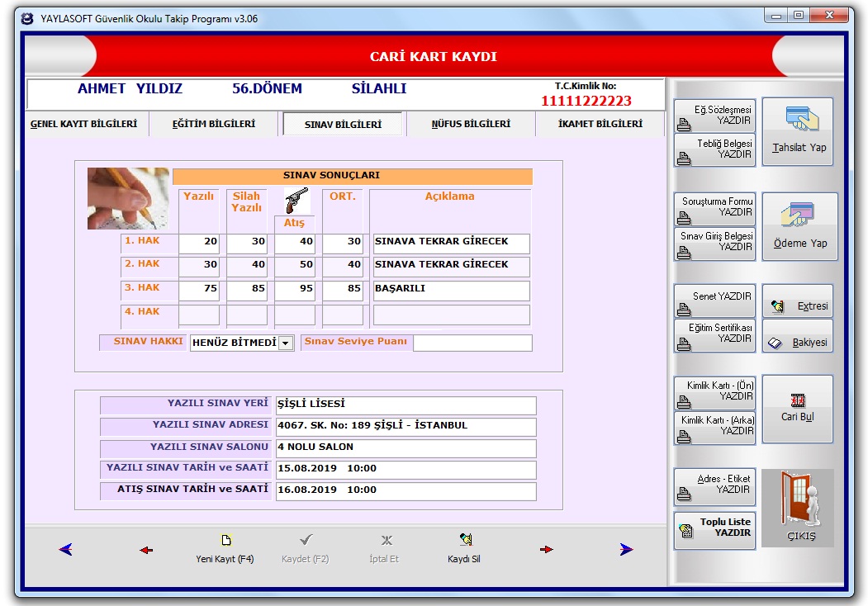Open the İKAMET BİLGİLERİ tab

click(x=600, y=124)
